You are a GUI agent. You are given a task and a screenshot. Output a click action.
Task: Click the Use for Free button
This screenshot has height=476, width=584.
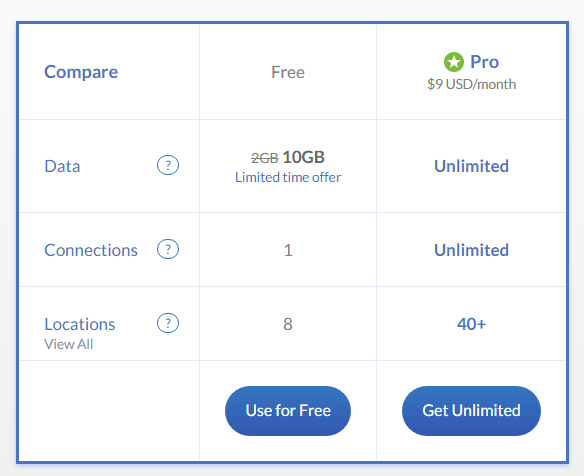pos(288,411)
